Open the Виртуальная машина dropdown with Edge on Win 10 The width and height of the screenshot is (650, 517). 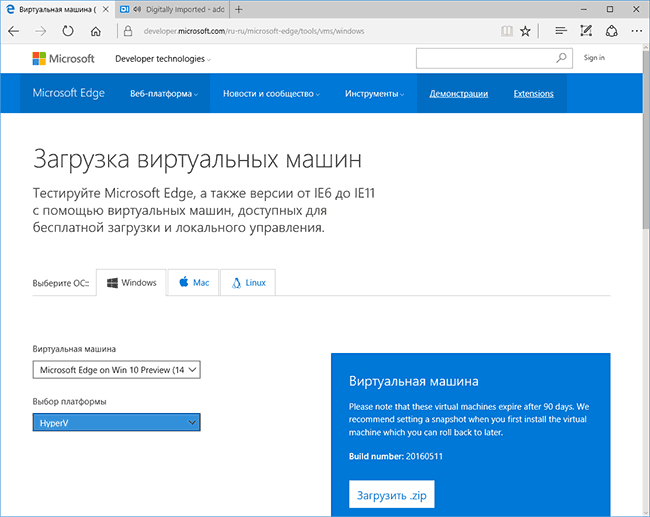pyautogui.click(x=116, y=370)
